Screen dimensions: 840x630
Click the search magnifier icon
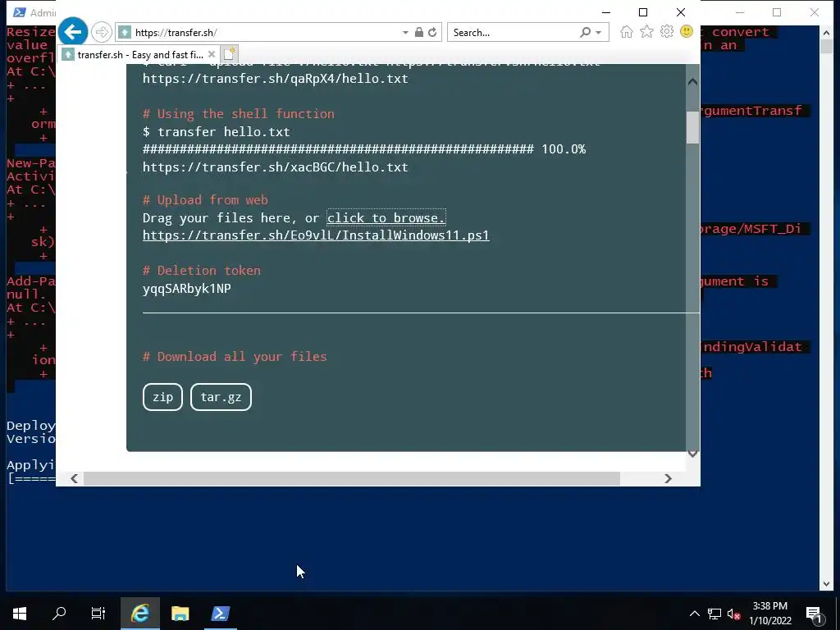coord(586,33)
